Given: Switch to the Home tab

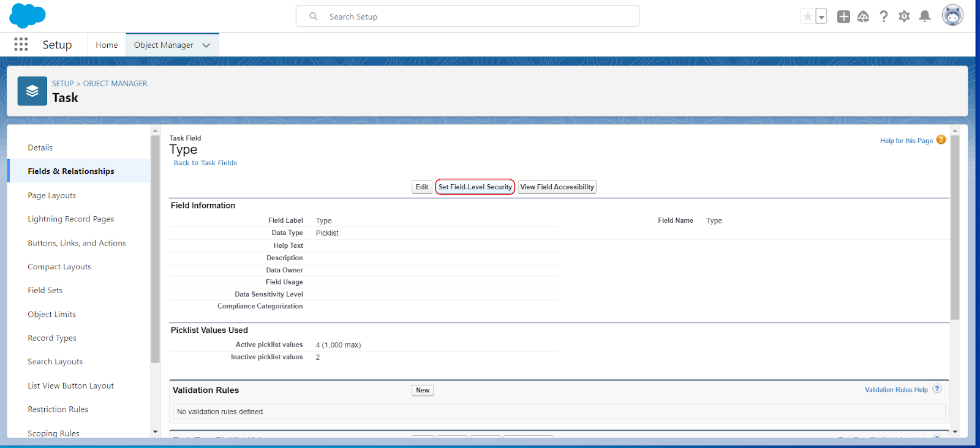Looking at the screenshot, I should 107,45.
